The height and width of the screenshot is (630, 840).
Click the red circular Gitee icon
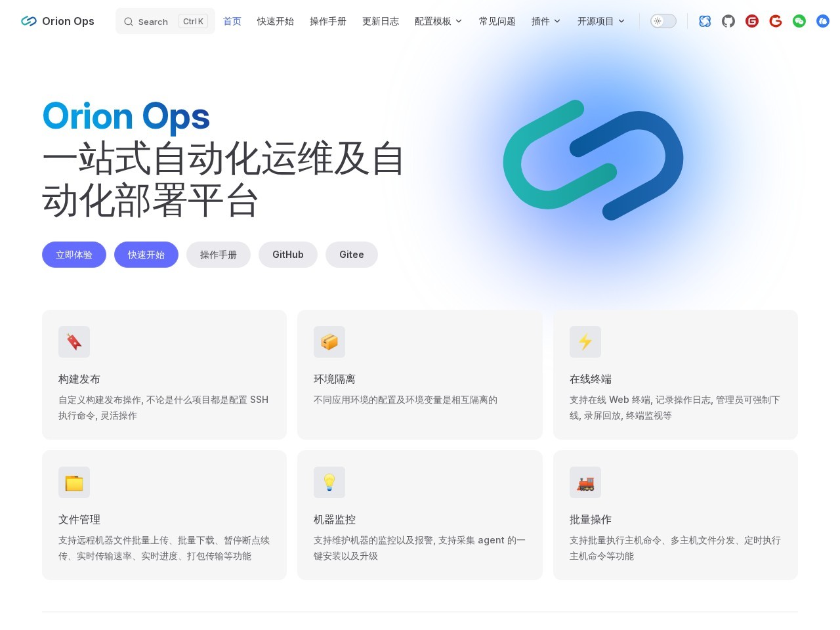(x=752, y=21)
